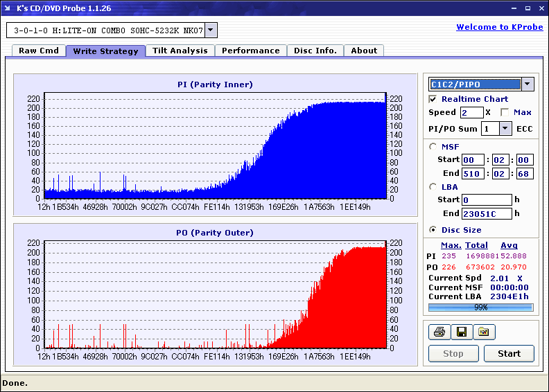
Task: Open the Performance tab
Action: [x=251, y=51]
